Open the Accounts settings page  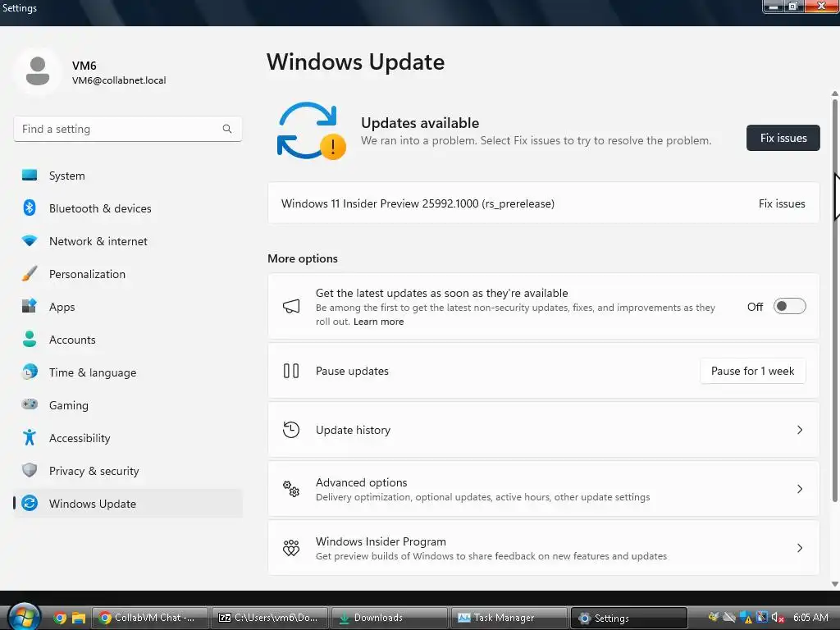tap(127, 340)
